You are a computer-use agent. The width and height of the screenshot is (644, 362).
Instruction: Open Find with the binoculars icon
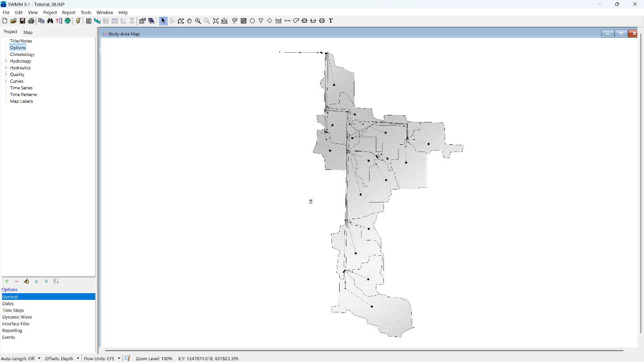point(50,21)
